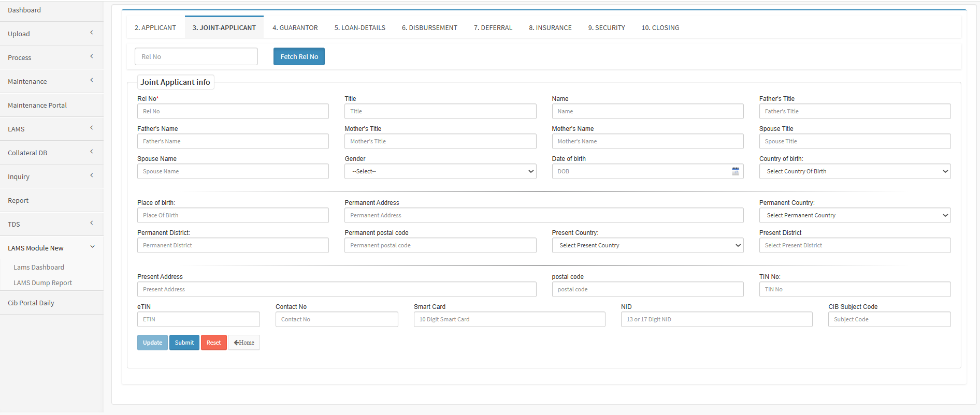Viewport: 980px width, 415px height.
Task: Open the Gender dropdown
Action: [440, 171]
